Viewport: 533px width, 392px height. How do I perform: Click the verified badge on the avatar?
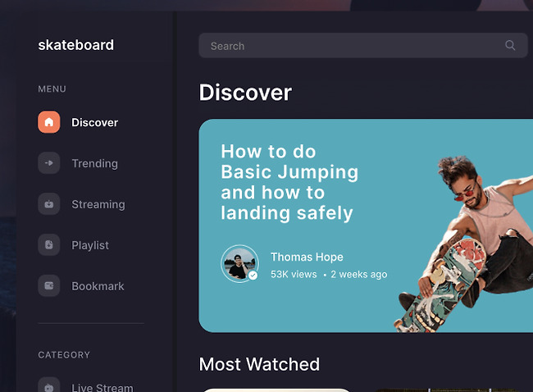[253, 276]
